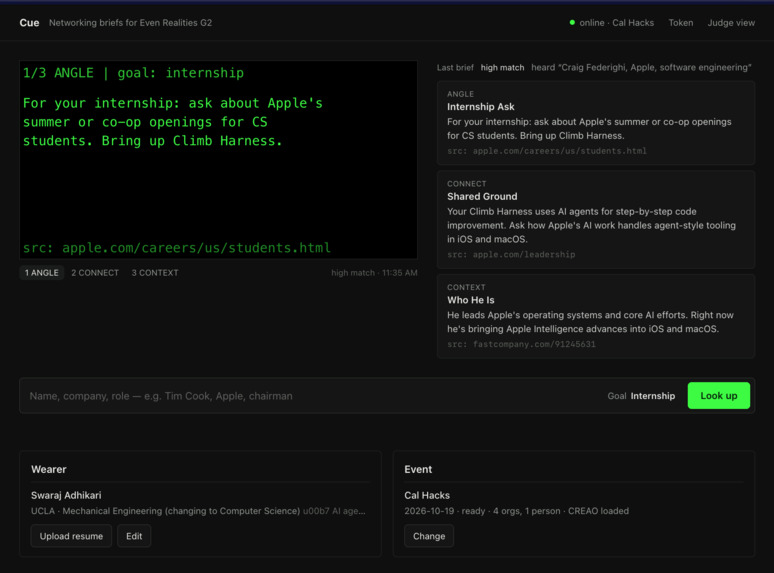This screenshot has width=774, height=573.
Task: Click the online · Cal Hacks status text
Action: click(616, 23)
